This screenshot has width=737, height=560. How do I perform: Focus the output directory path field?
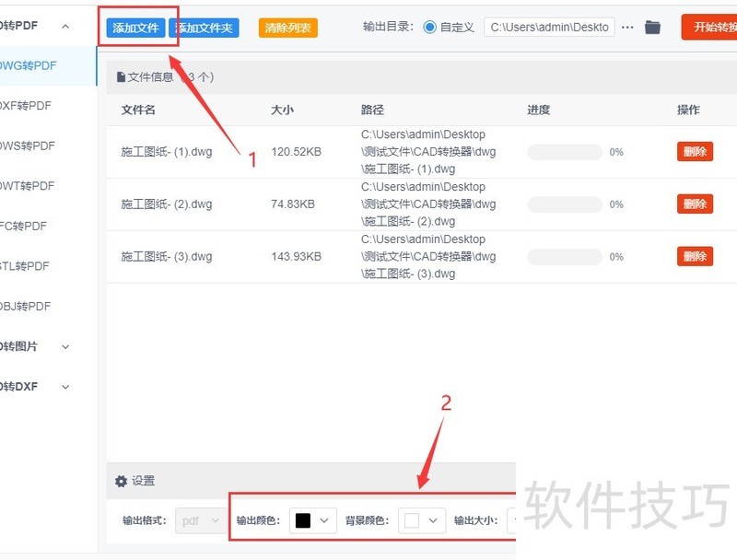coord(549,28)
